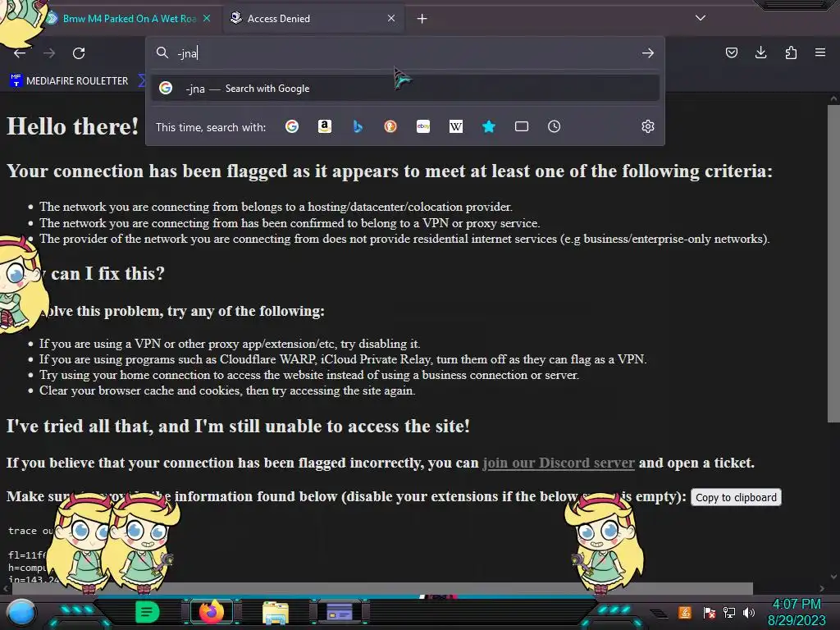Close the Bmw M4 tab

tap(207, 18)
